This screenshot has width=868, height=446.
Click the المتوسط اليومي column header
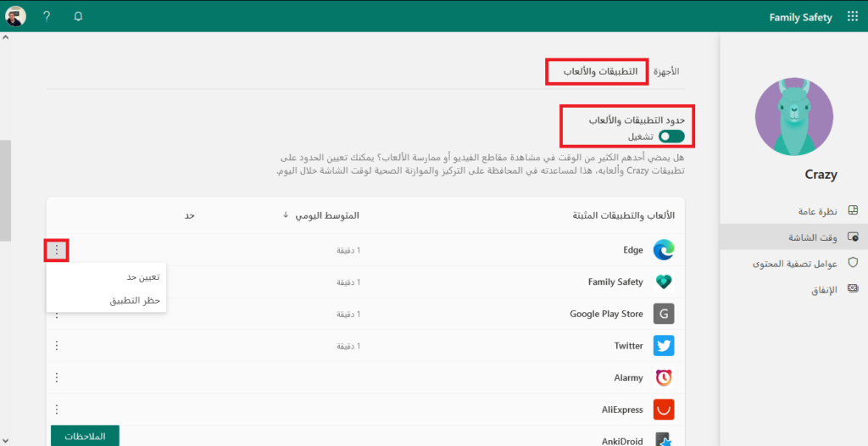point(326,215)
